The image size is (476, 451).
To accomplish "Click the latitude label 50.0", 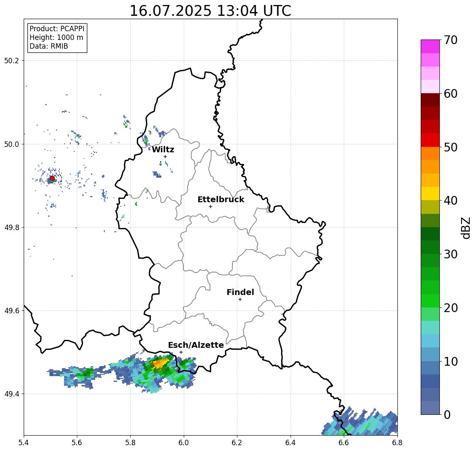I will point(12,144).
